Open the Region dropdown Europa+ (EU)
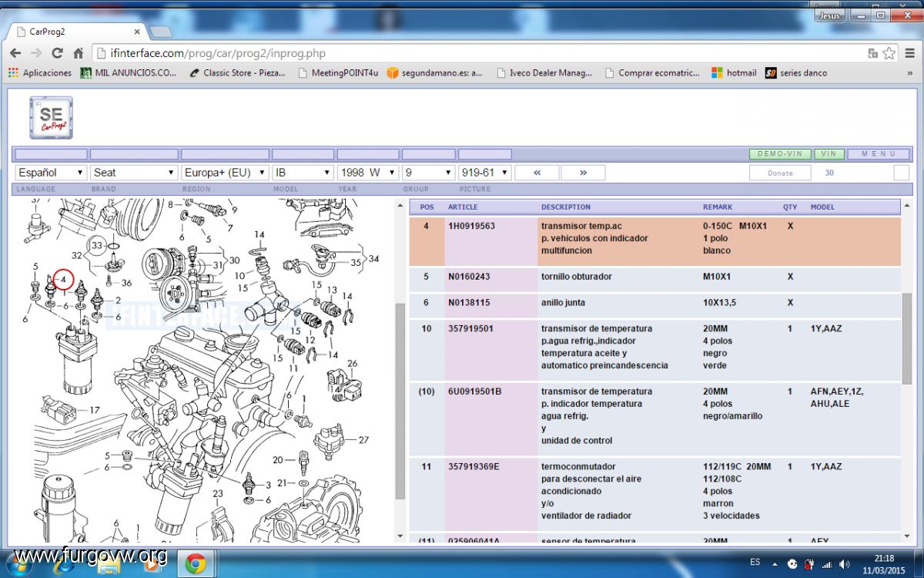This screenshot has width=924, height=578. pyautogui.click(x=225, y=173)
